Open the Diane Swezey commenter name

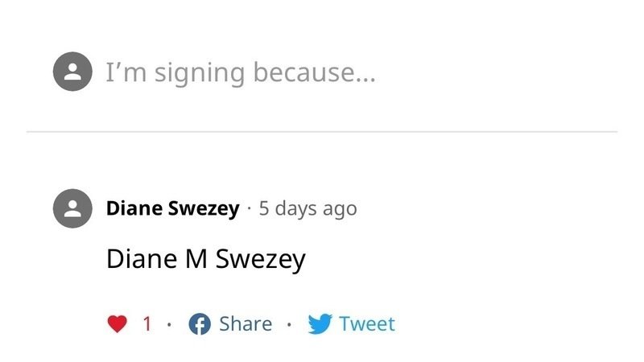[x=172, y=209]
